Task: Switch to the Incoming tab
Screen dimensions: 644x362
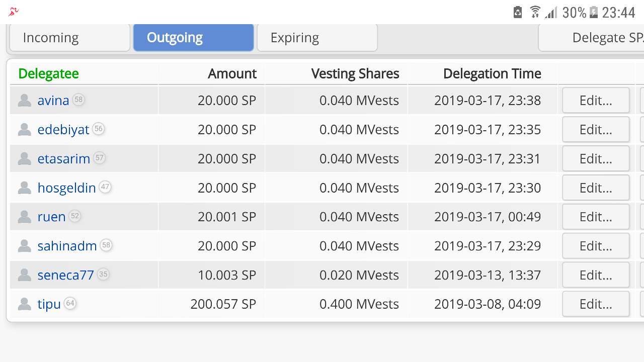Action: tap(69, 38)
